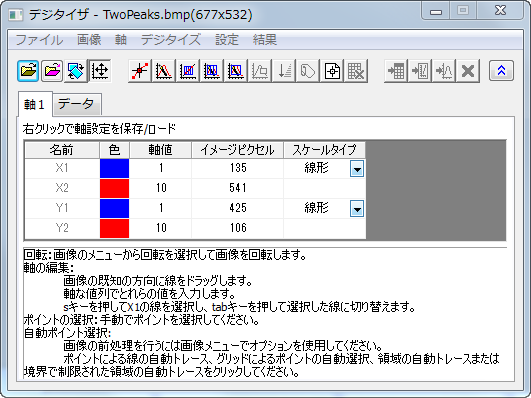Click the large gray X delete icon

[468, 71]
